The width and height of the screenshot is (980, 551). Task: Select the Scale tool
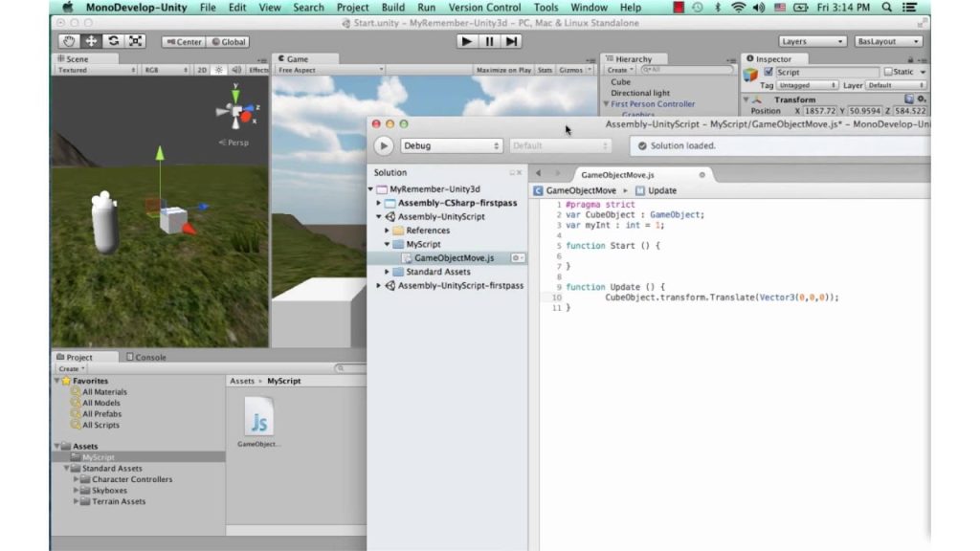[136, 41]
